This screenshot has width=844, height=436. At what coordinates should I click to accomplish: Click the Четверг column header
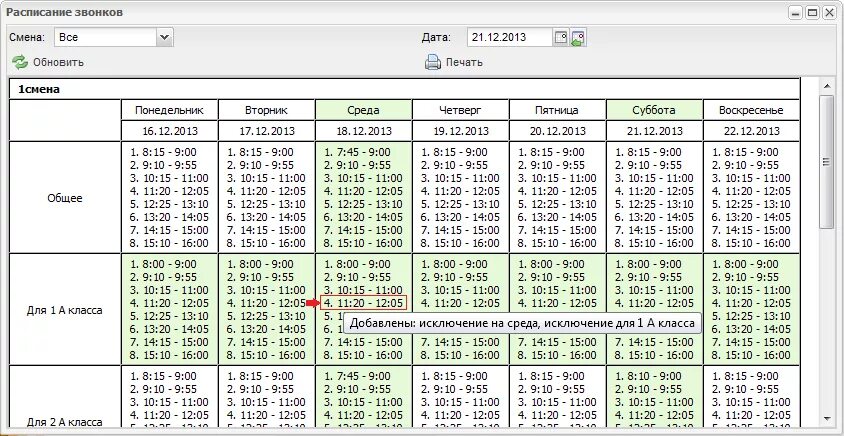[460, 110]
